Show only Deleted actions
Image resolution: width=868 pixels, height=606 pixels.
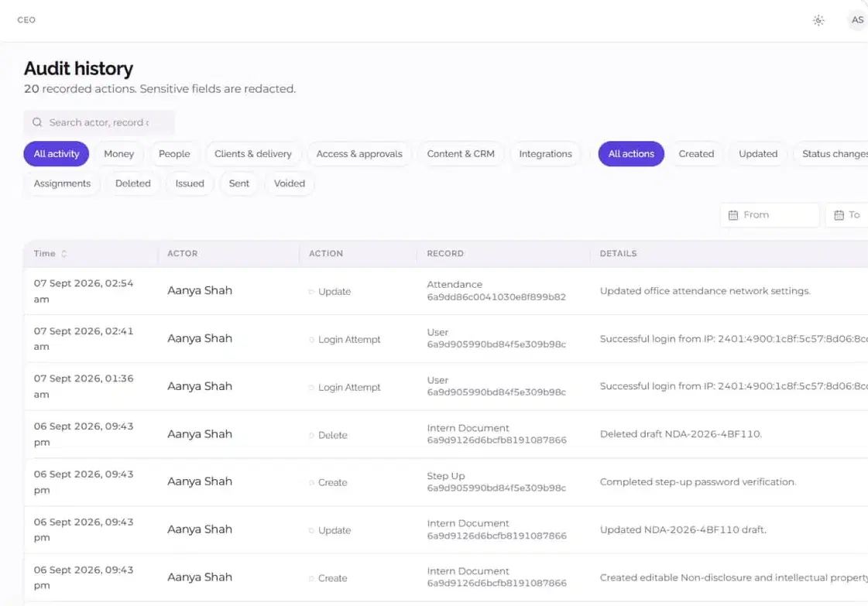pyautogui.click(x=133, y=183)
